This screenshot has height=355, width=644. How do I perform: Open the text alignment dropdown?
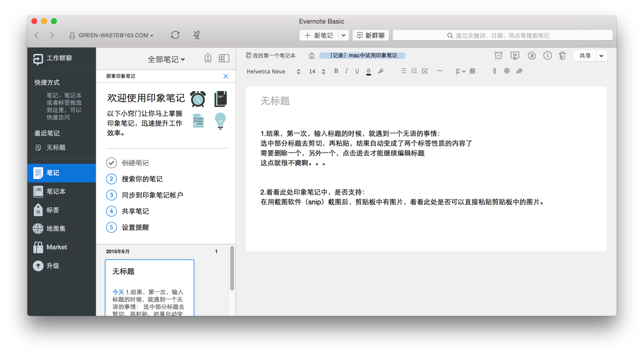point(460,71)
